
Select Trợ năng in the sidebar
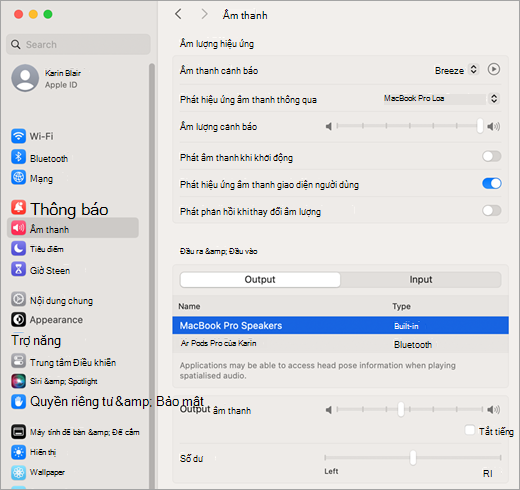(36, 341)
